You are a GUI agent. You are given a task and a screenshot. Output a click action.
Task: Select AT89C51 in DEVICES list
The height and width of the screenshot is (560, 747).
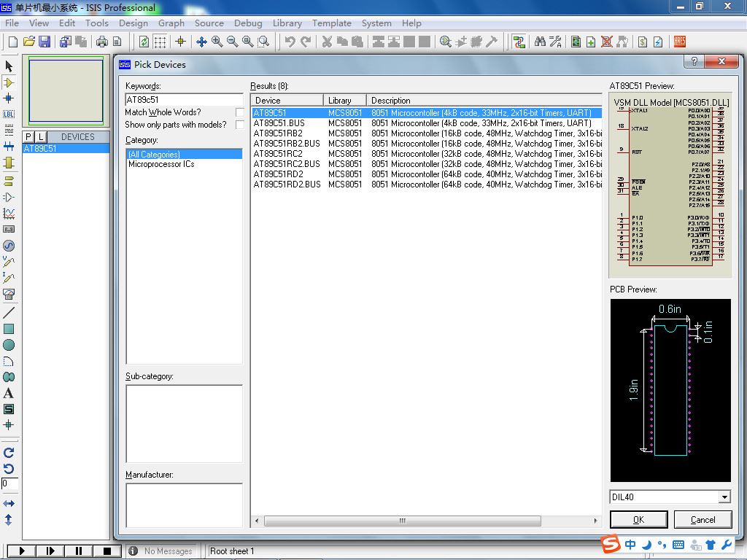[66, 149]
